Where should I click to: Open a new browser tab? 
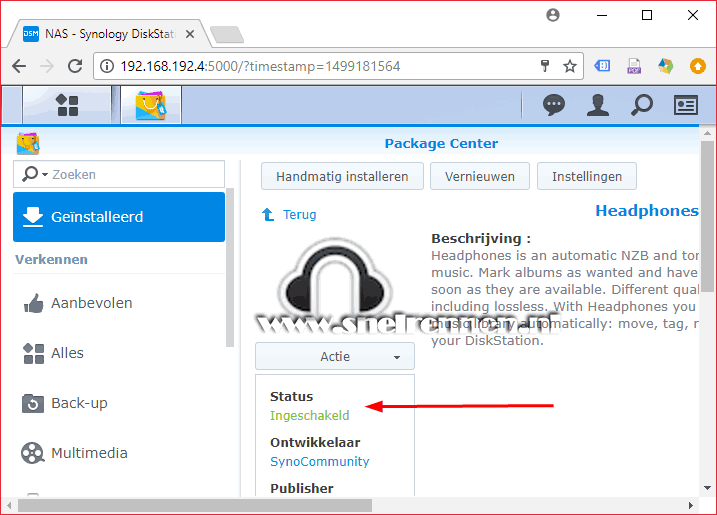click(x=227, y=34)
